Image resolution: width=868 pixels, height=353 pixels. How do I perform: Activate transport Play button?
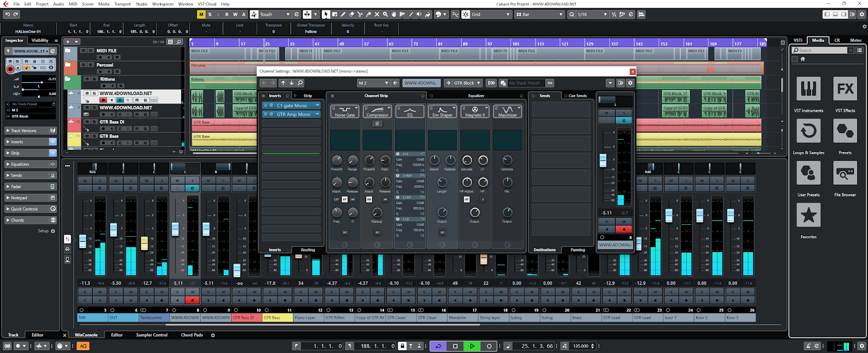tap(472, 346)
